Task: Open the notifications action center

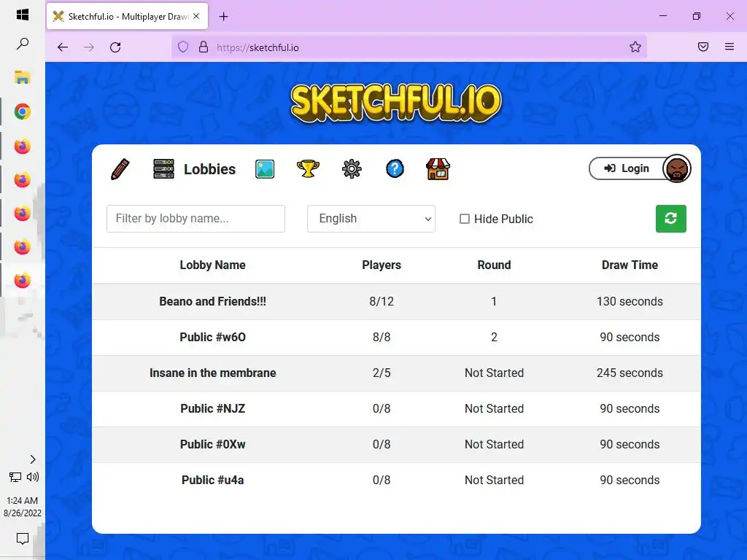Action: pos(23,539)
